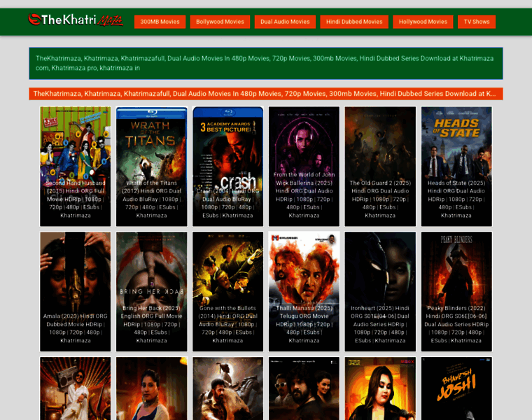Open Amala (2023) Hindi Dubbed card
532x420 pixels.
coord(76,291)
